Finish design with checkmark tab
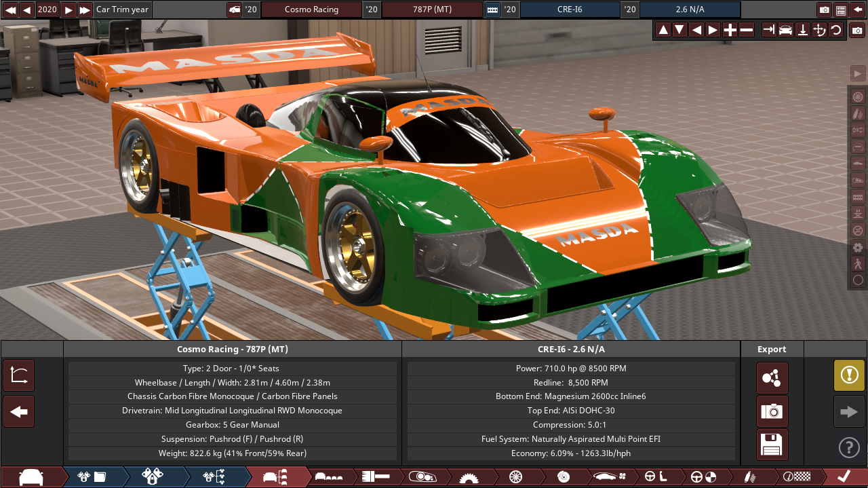The height and width of the screenshot is (488, 868). [x=843, y=476]
